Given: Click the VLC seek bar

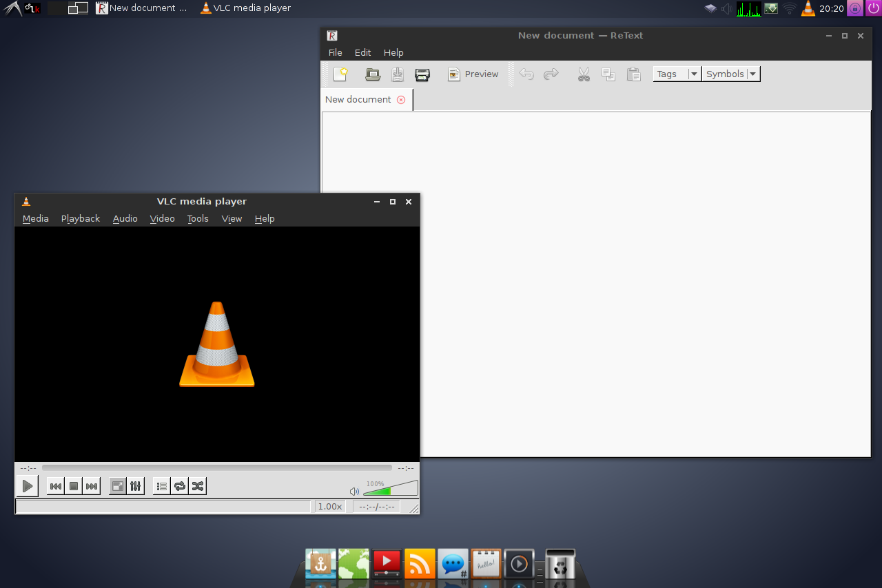Looking at the screenshot, I should pos(217,468).
